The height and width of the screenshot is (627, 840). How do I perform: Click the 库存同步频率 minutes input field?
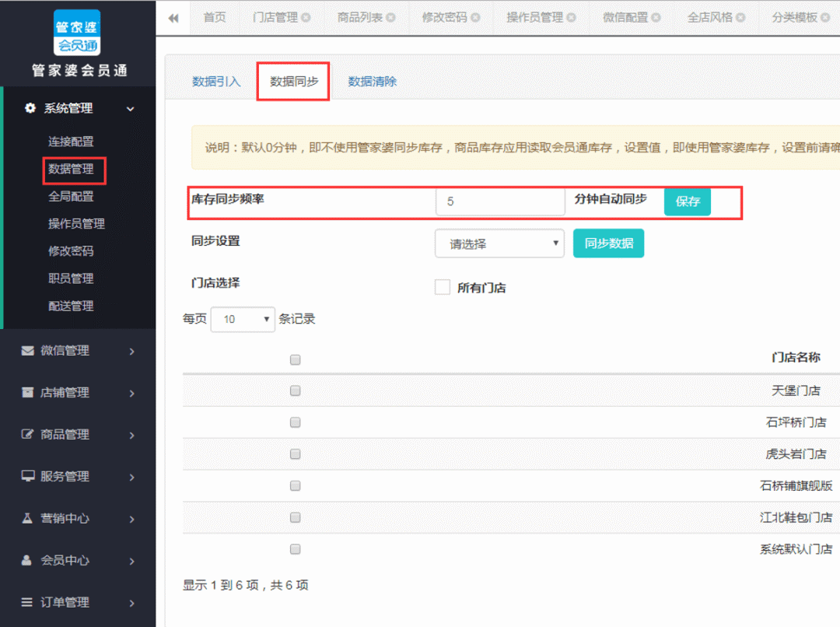point(499,201)
